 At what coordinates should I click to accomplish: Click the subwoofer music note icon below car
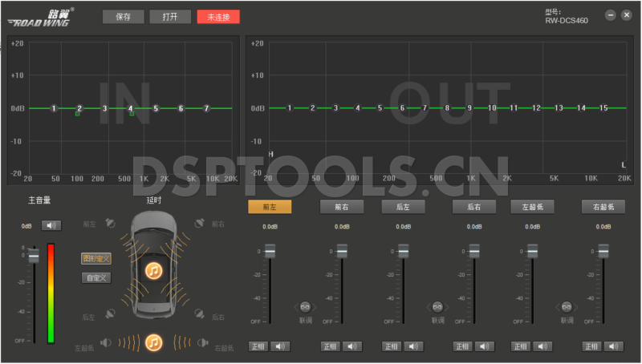click(x=153, y=342)
